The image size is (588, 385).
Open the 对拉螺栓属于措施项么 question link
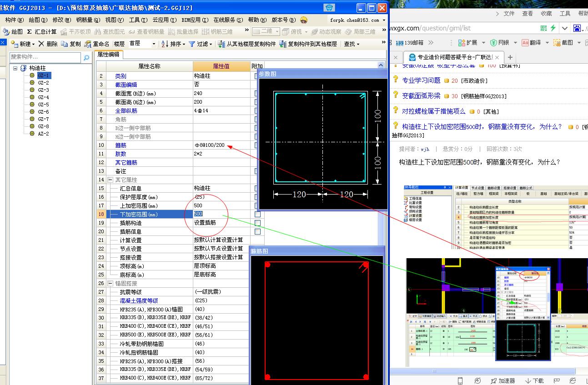[x=434, y=111]
